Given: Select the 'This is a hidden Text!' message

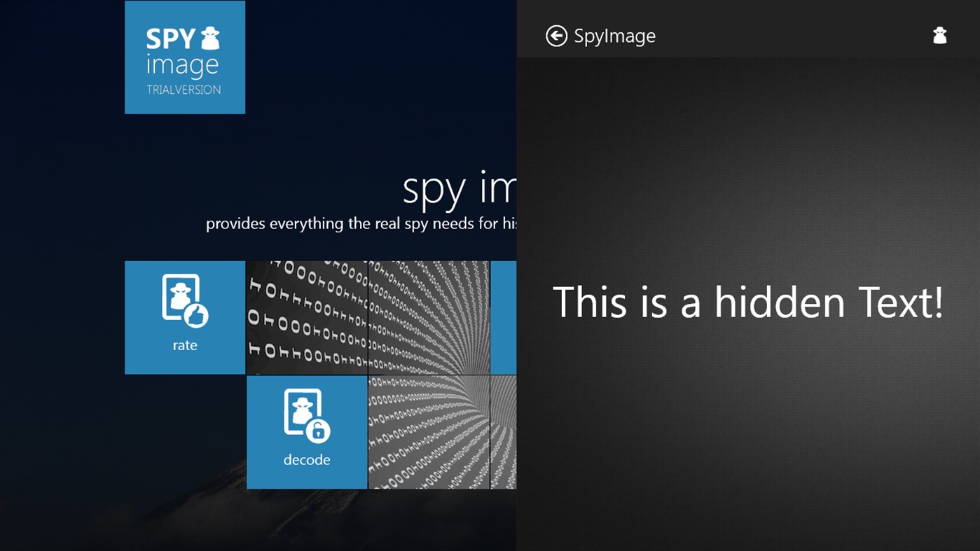Looking at the screenshot, I should [x=748, y=302].
